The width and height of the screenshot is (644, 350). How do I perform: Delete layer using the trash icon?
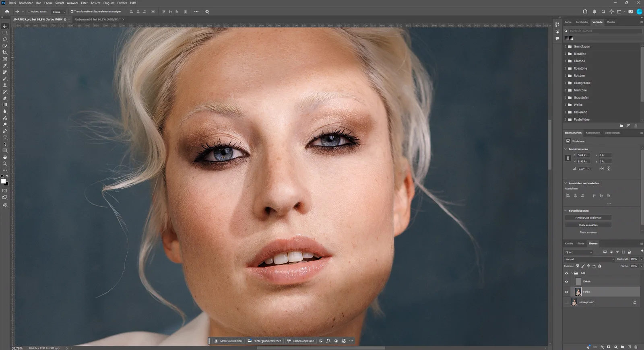(x=636, y=347)
